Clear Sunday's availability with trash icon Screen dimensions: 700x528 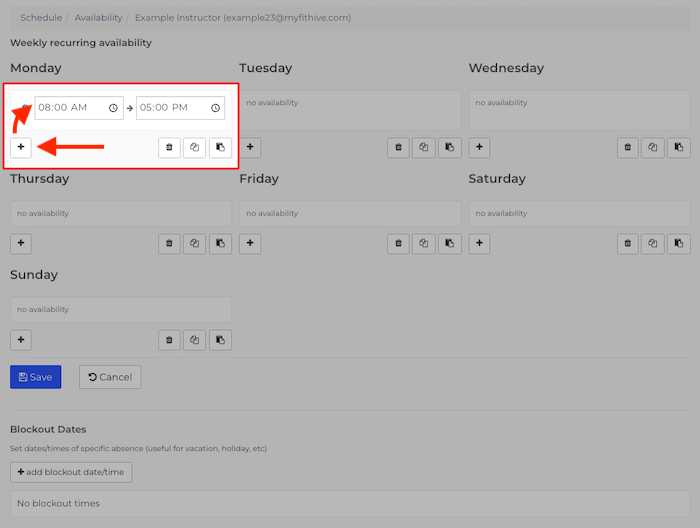coord(169,339)
